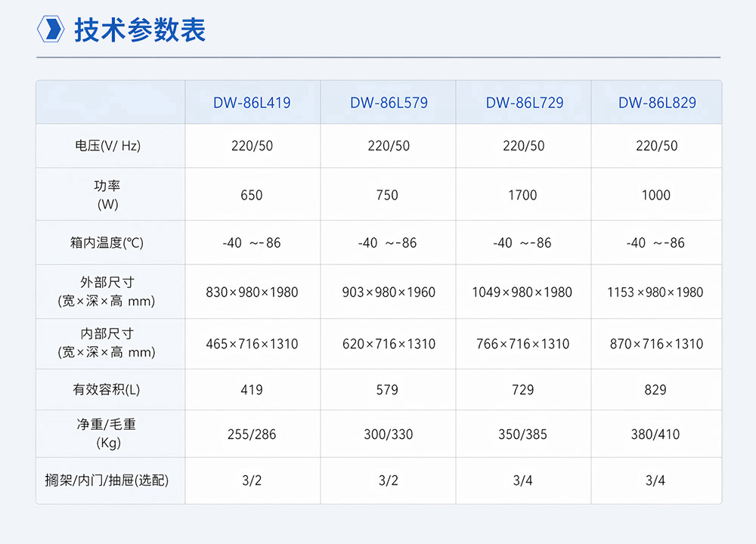
Task: Click the weight value 350/385
Action: pos(522,434)
